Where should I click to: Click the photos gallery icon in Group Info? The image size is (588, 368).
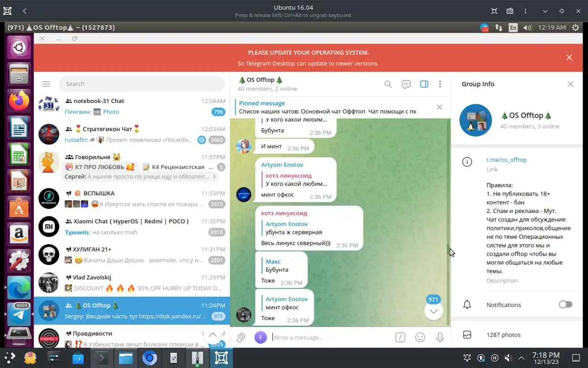point(467,335)
